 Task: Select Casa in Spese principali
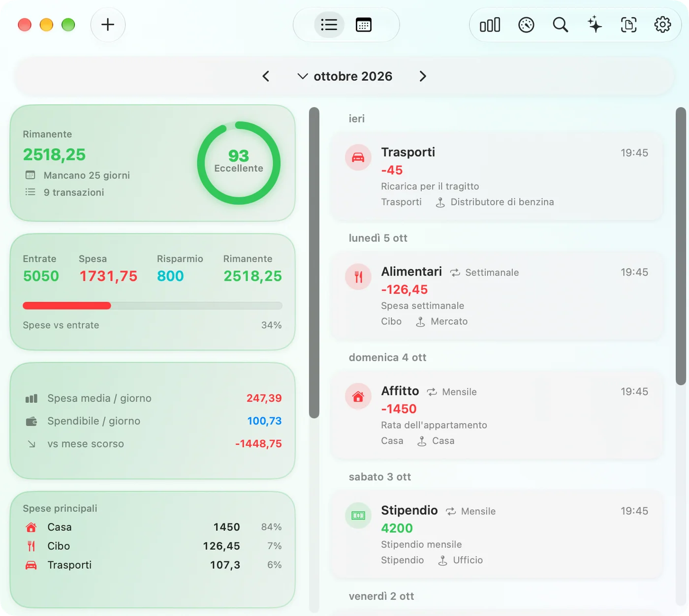[153, 527]
